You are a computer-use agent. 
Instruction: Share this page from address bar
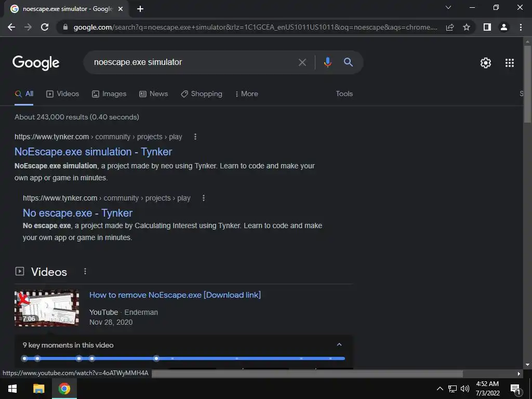click(x=450, y=27)
